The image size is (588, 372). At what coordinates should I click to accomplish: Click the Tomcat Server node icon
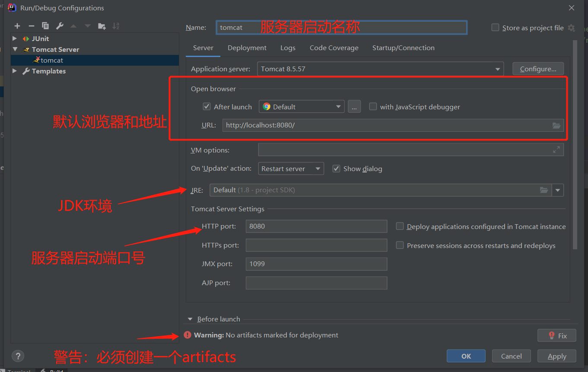pyautogui.click(x=26, y=50)
